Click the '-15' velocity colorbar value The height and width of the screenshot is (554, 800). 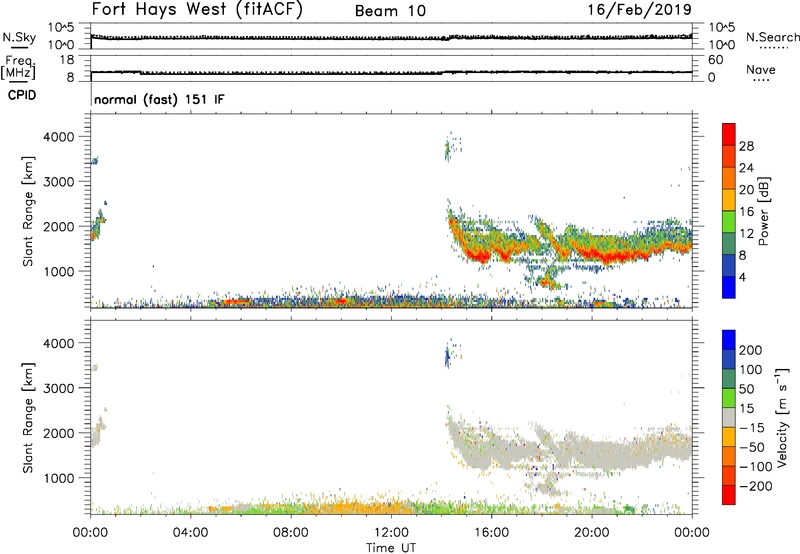coord(752,428)
